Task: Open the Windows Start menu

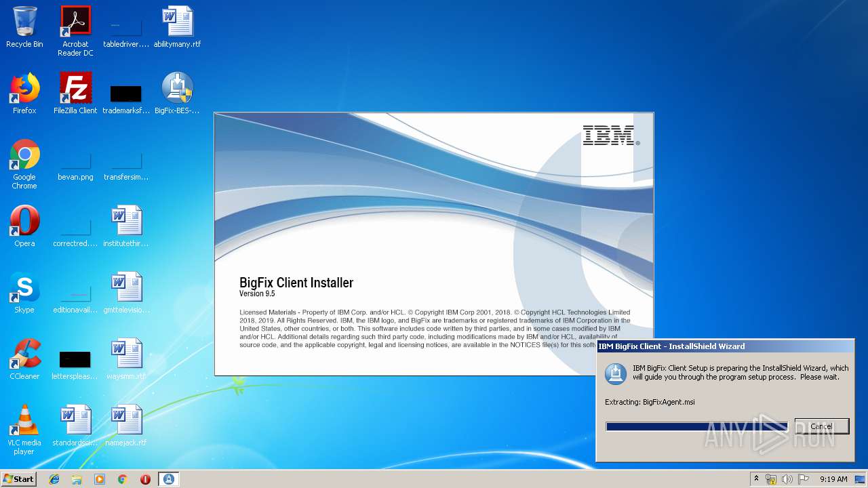Action: tap(19, 479)
